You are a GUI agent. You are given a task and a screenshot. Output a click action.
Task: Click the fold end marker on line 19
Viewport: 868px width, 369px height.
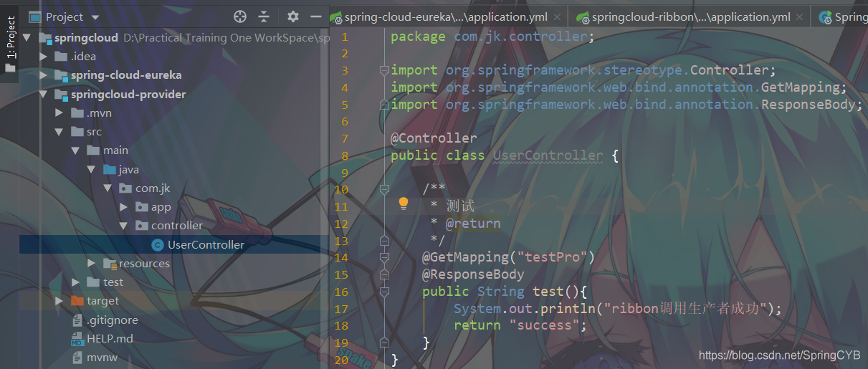point(384,342)
